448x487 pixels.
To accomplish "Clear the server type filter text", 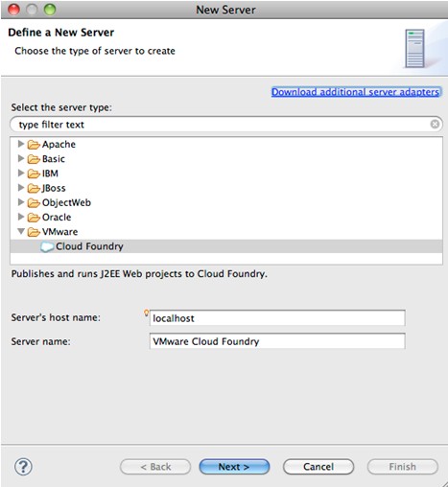I will [435, 124].
